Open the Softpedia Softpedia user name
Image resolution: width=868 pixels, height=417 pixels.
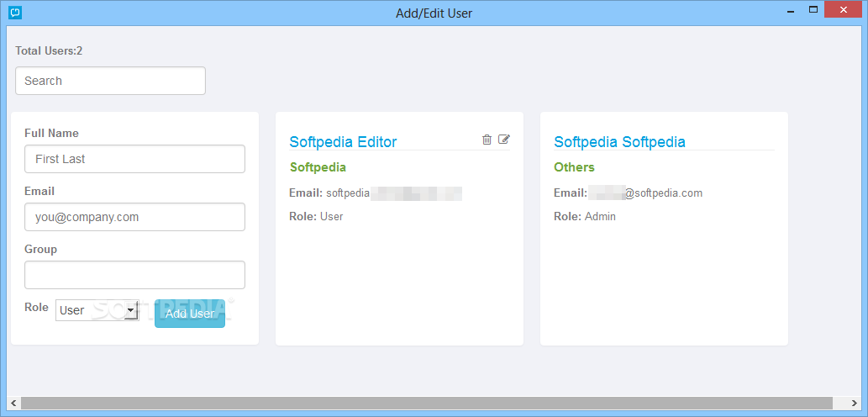point(619,142)
